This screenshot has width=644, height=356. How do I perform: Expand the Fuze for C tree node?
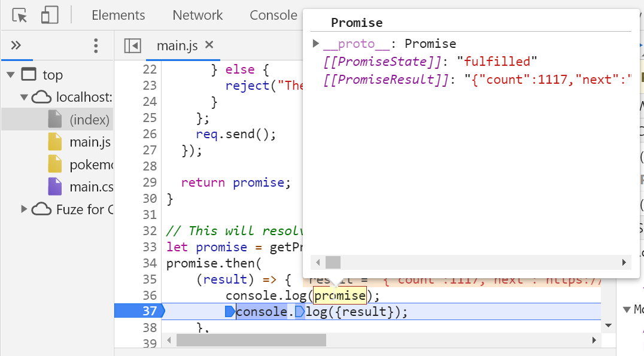24,209
